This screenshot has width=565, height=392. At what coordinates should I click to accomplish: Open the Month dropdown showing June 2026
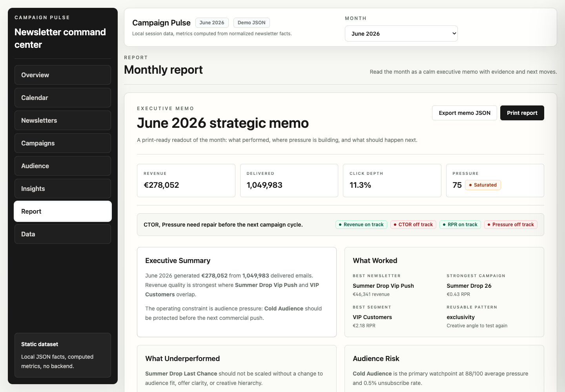(x=401, y=34)
